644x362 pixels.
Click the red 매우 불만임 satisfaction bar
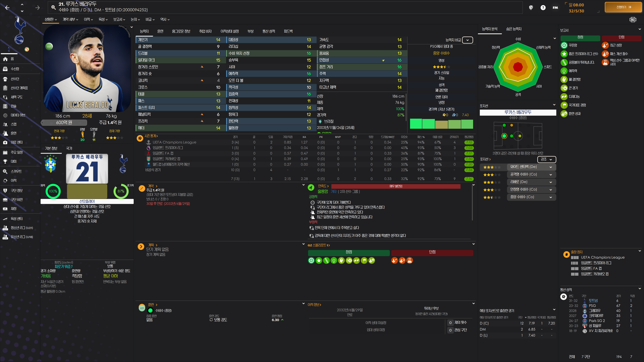pyautogui.click(x=395, y=186)
